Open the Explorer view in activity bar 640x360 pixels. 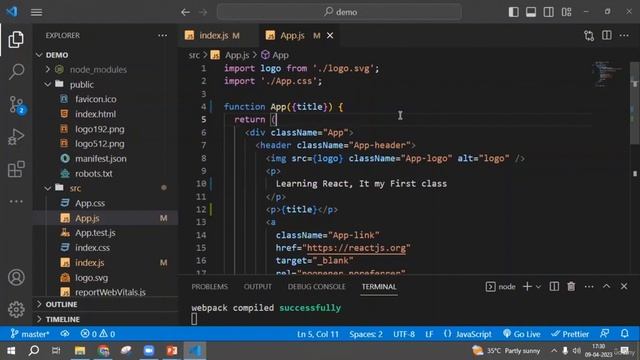(16, 40)
